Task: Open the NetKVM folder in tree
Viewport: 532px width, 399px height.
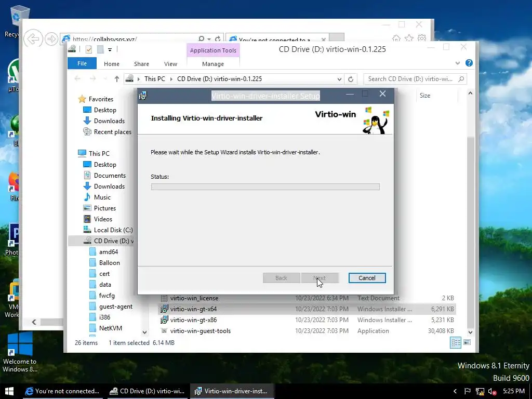Action: [x=110, y=328]
